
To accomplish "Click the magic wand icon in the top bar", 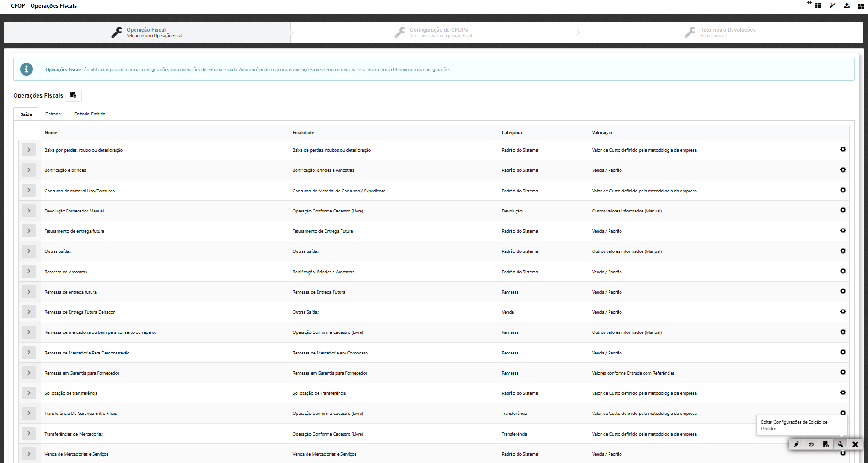I will pyautogui.click(x=832, y=6).
